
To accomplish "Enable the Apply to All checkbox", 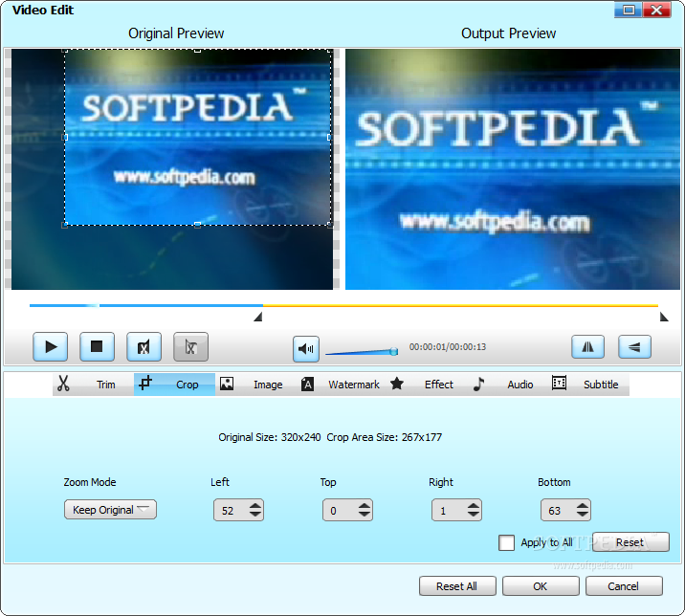I will pyautogui.click(x=506, y=542).
